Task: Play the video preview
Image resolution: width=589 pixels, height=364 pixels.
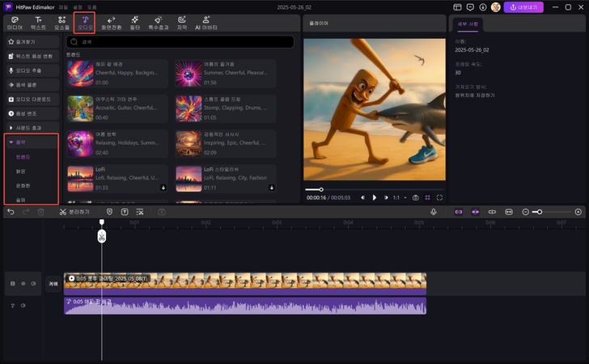Action: coord(374,197)
